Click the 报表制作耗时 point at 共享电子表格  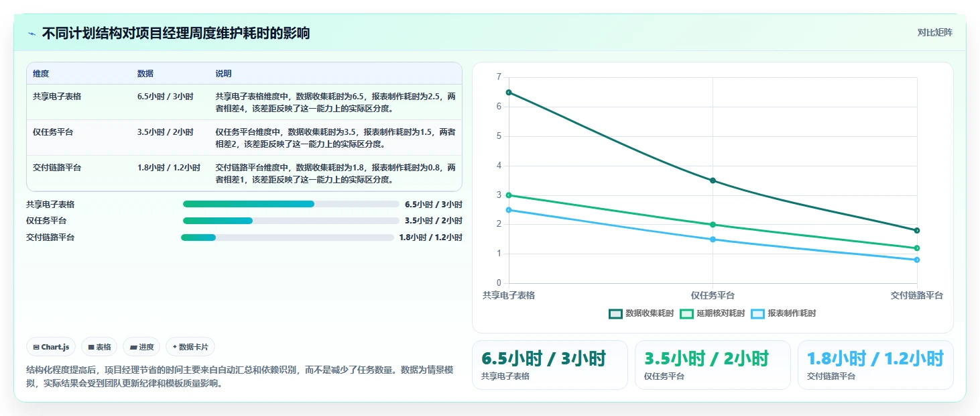pyautogui.click(x=509, y=210)
